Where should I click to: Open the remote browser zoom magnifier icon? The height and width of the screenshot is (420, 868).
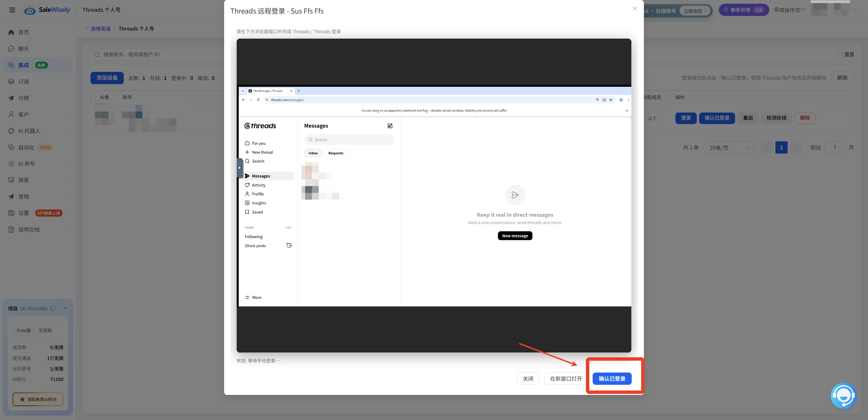tap(597, 100)
